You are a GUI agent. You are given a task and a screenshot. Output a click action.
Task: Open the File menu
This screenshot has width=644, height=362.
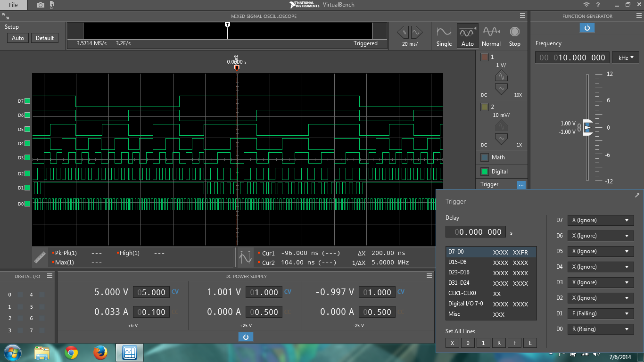coord(13,5)
